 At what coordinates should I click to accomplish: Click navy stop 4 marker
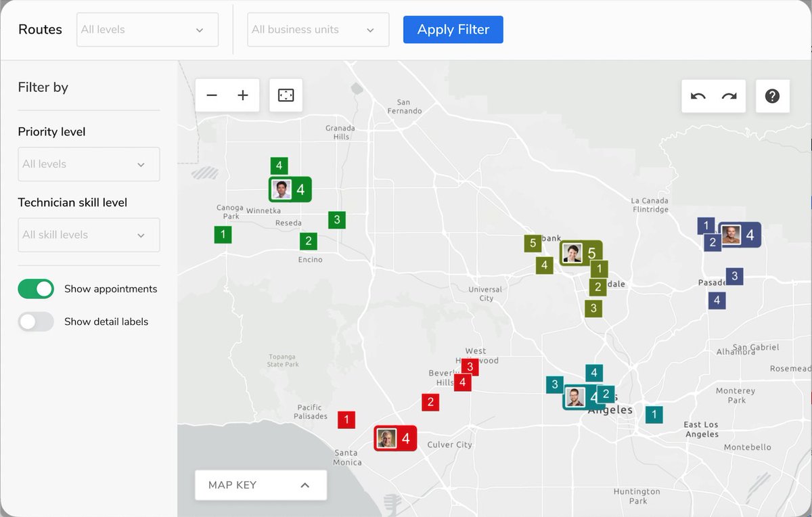(x=717, y=300)
